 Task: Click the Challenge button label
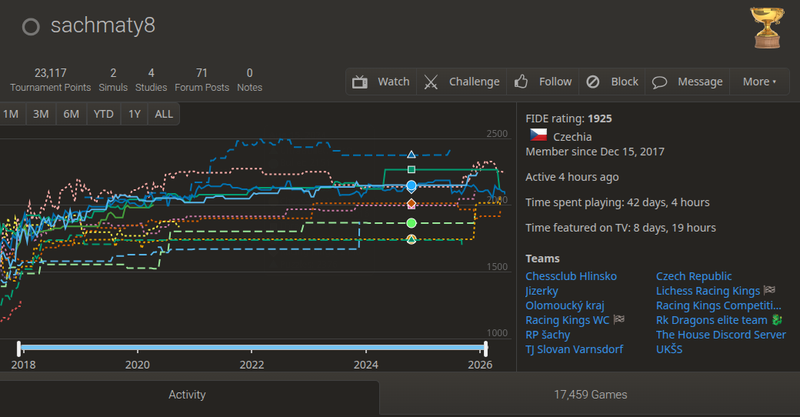[474, 82]
